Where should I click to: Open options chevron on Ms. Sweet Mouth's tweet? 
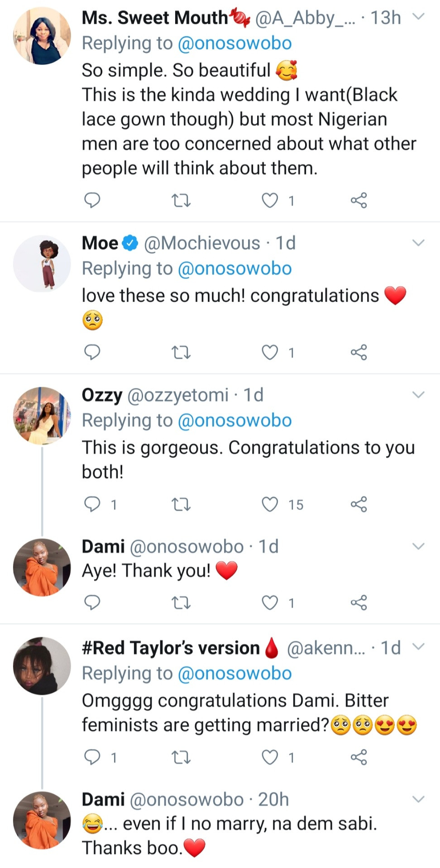(x=418, y=17)
